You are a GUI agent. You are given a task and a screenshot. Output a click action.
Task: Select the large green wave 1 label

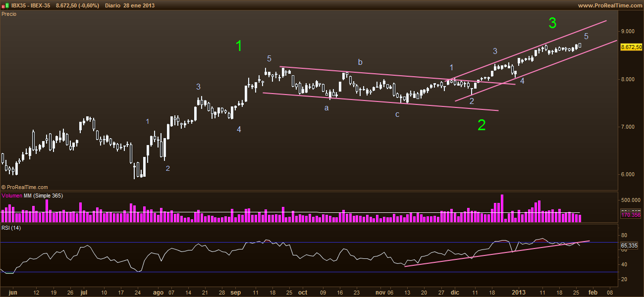point(239,46)
